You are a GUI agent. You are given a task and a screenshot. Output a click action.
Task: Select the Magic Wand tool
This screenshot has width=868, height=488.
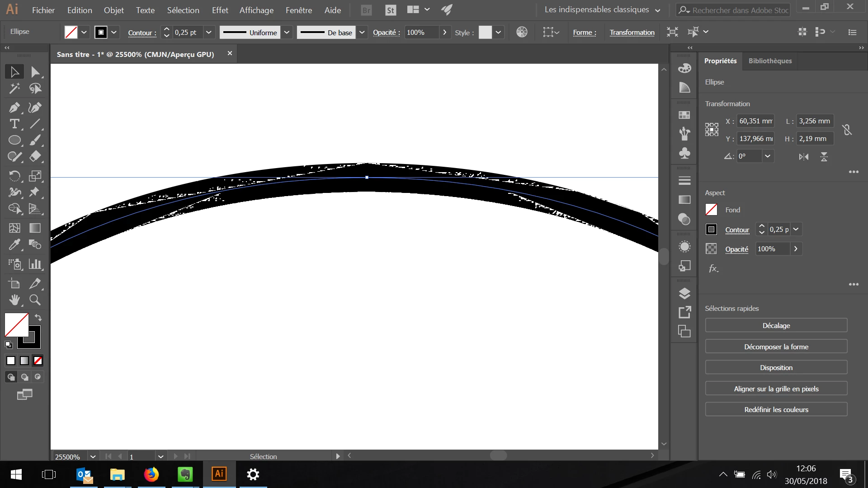pyautogui.click(x=14, y=89)
